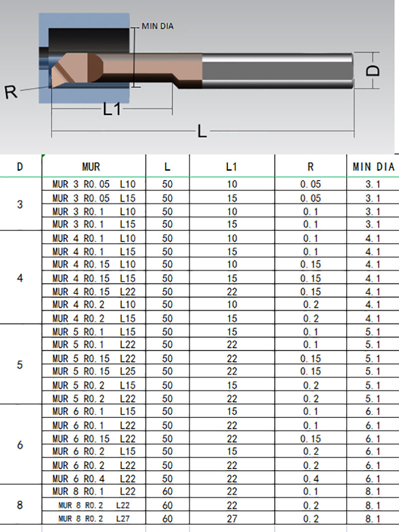Click cell 'MUR 6 R0.1 L15'
This screenshot has height=532, width=399.
[x=94, y=411]
